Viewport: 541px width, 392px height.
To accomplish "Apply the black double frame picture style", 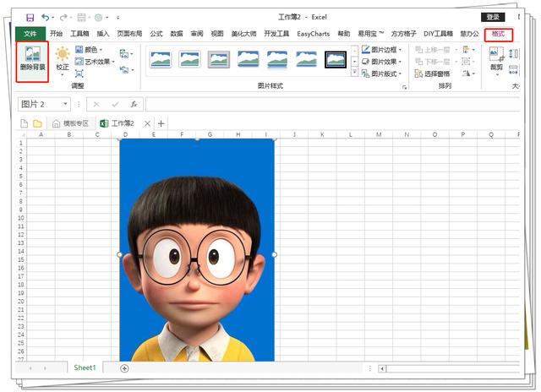I will [336, 59].
